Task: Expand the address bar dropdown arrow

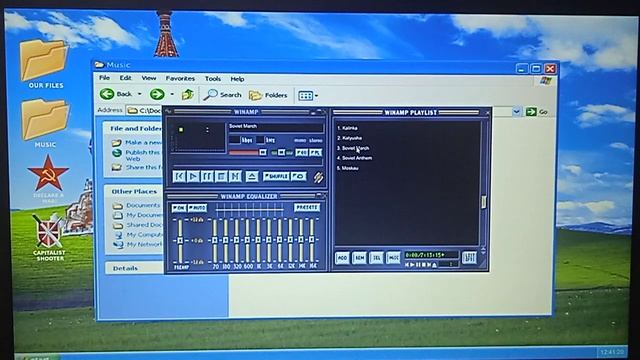Action: [x=517, y=111]
